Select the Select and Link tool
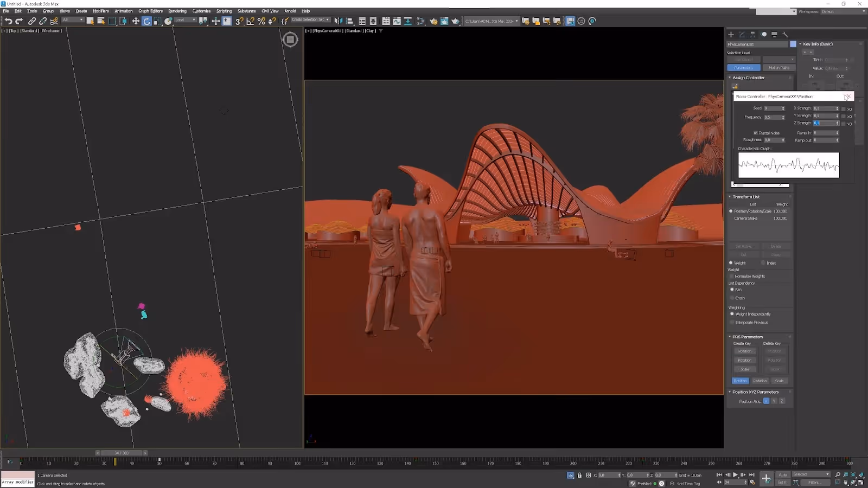 coord(32,21)
